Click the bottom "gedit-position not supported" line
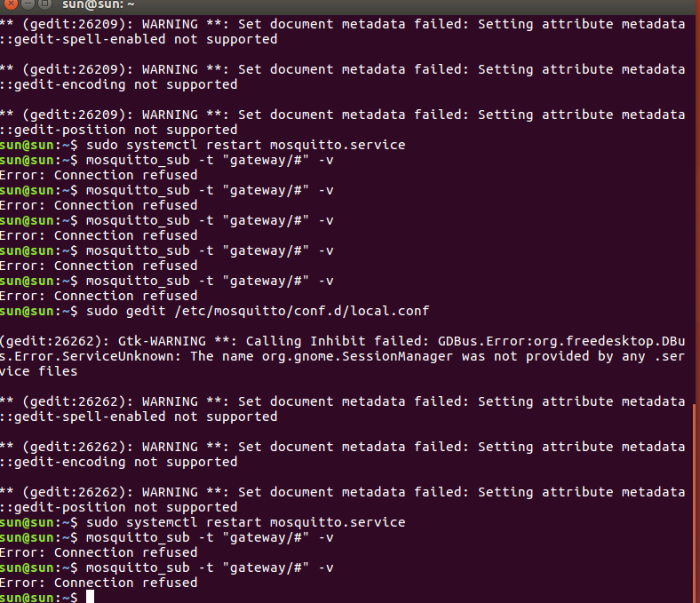 pyautogui.click(x=119, y=507)
